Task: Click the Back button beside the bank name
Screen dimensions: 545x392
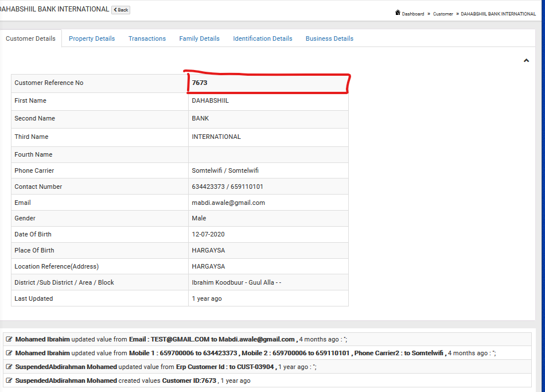Action: click(x=120, y=10)
